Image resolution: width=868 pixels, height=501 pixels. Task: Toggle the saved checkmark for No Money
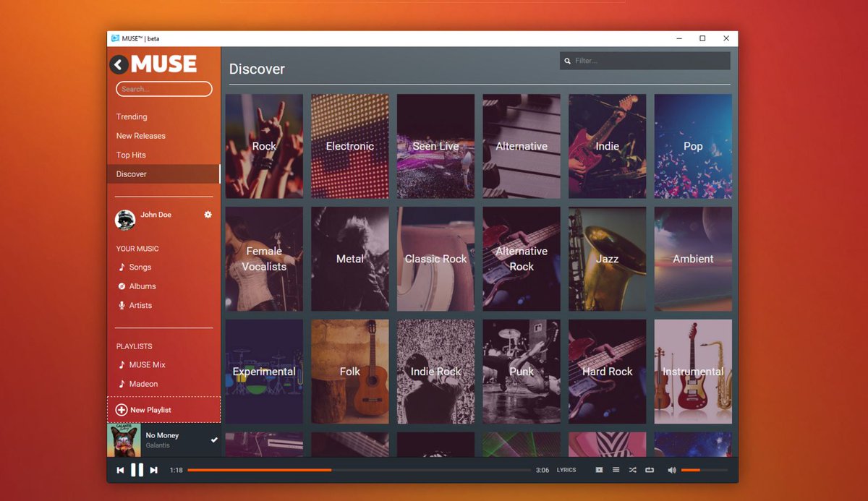(x=214, y=440)
